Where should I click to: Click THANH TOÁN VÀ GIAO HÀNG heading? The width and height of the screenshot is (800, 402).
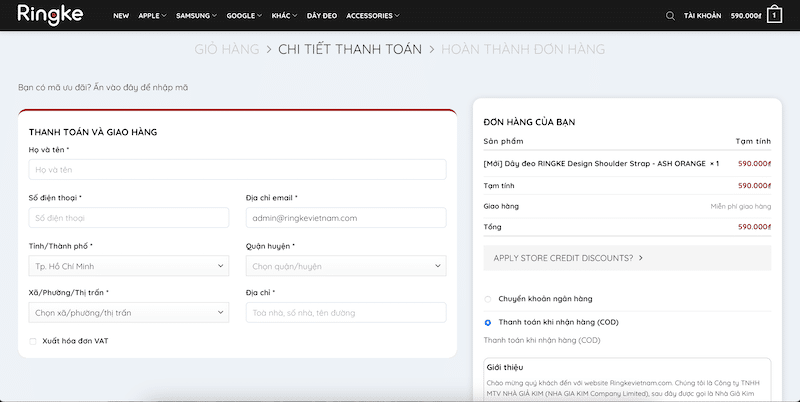(x=93, y=132)
